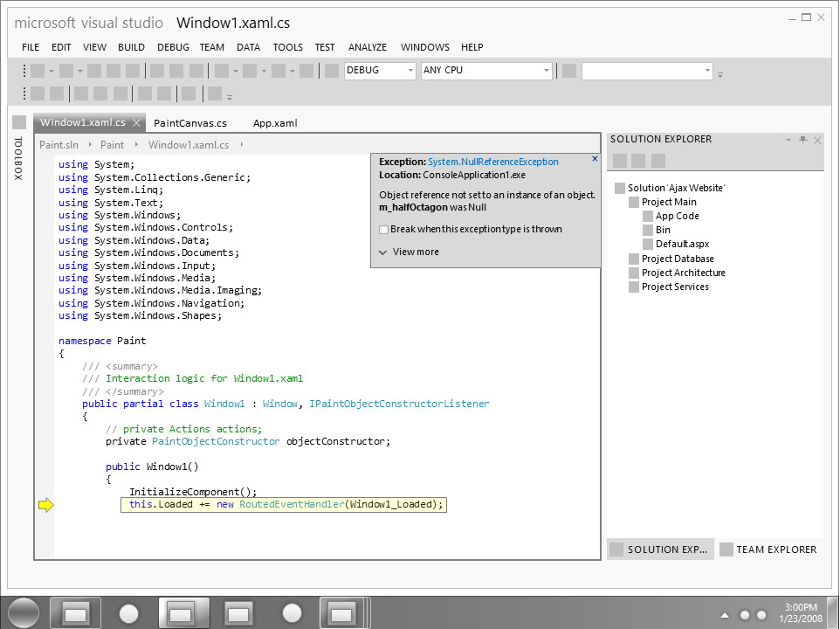Click Paint.sln in the breadcrumb bar
The image size is (840, 629).
point(59,145)
